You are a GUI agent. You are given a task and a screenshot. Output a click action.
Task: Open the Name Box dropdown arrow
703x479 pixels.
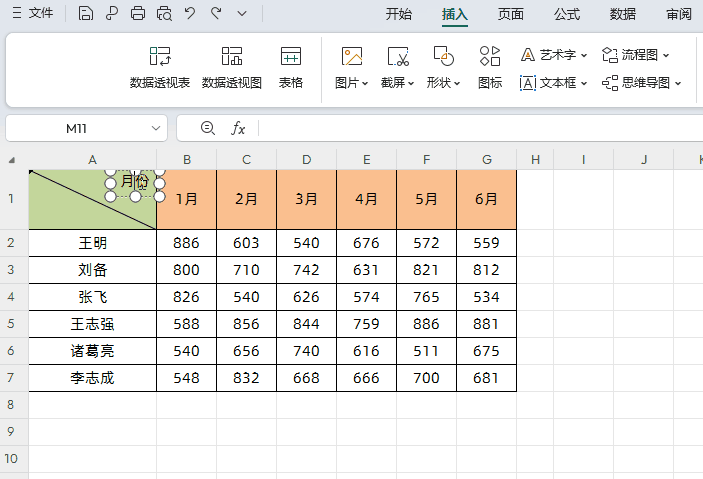[x=156, y=128]
